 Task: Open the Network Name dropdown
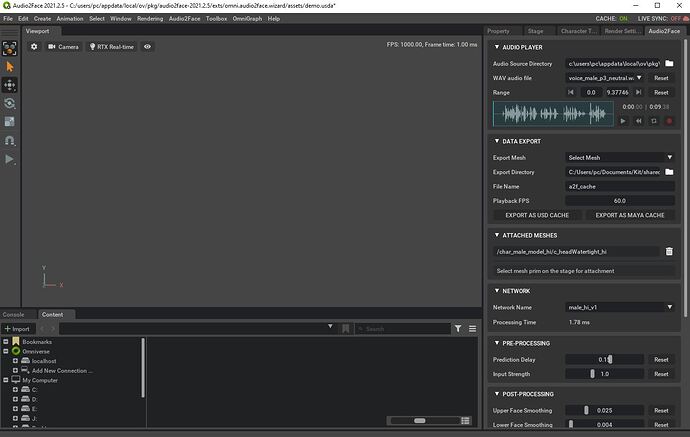(x=620, y=307)
